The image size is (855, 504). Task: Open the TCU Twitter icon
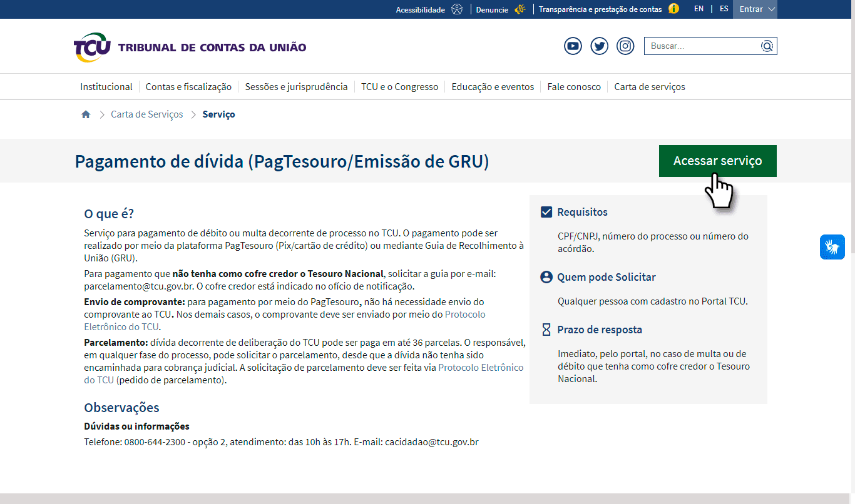coord(600,46)
